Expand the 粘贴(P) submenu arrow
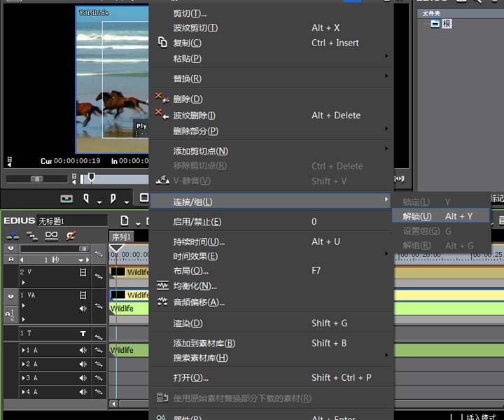This screenshot has width=504, height=420. tap(386, 56)
